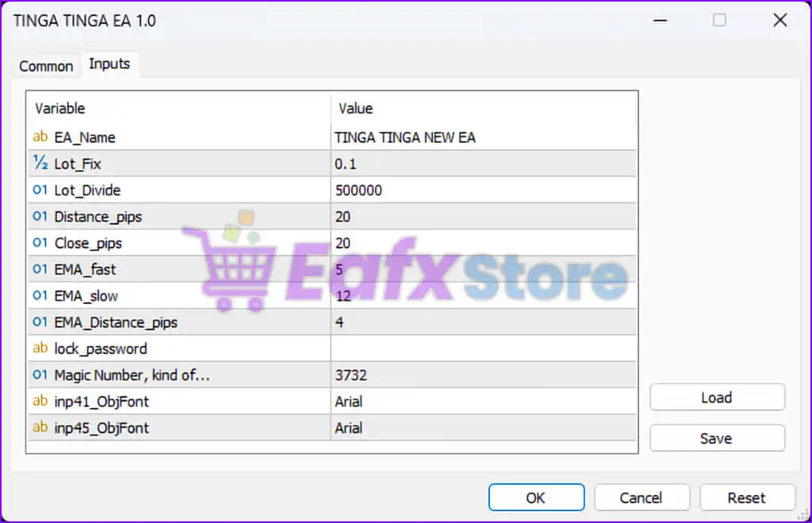
Task: Click the integer type icon beside Magic Number
Action: [40, 375]
